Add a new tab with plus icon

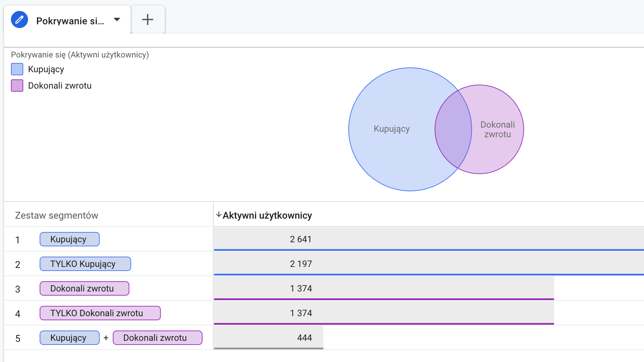click(148, 20)
